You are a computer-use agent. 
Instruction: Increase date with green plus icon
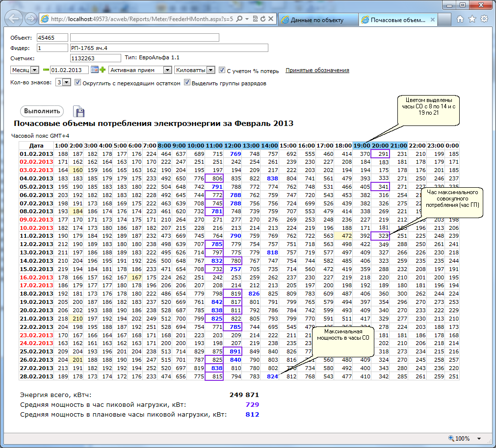[x=103, y=70]
